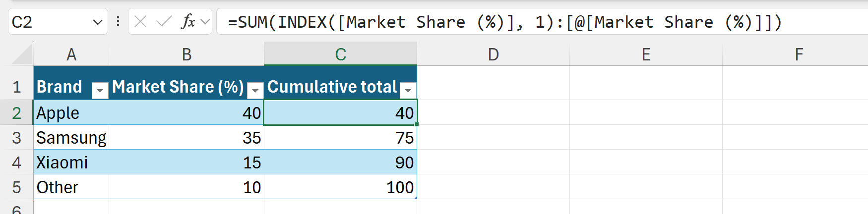Click the Insert Function fx icon
Screen dimensions: 868x214
point(188,22)
